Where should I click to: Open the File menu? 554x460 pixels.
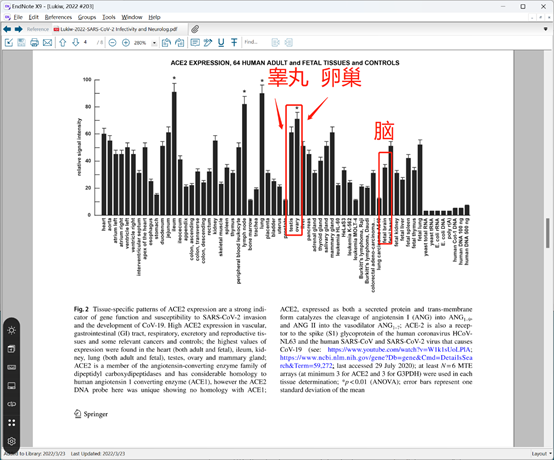tap(18, 17)
